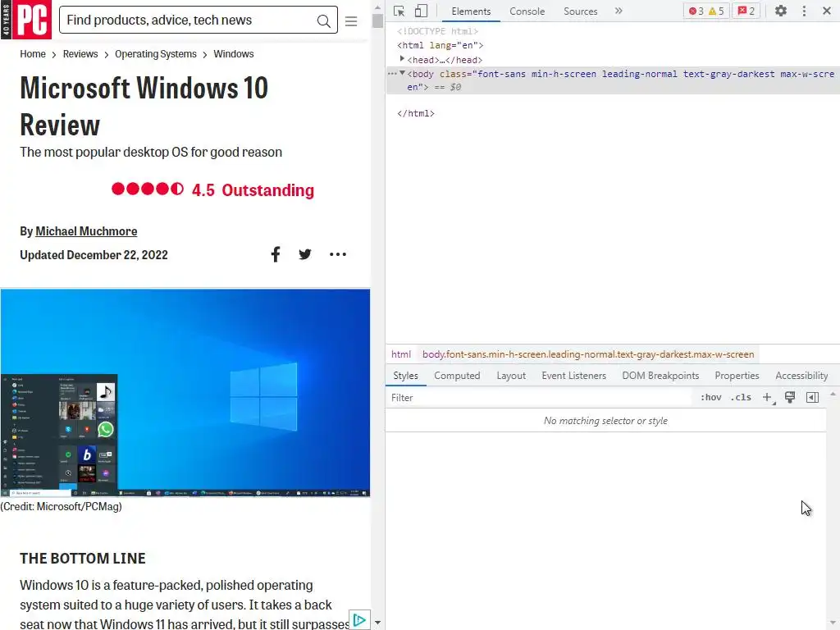840x630 pixels.
Task: Switch to the Elements tab
Action: pyautogui.click(x=471, y=11)
